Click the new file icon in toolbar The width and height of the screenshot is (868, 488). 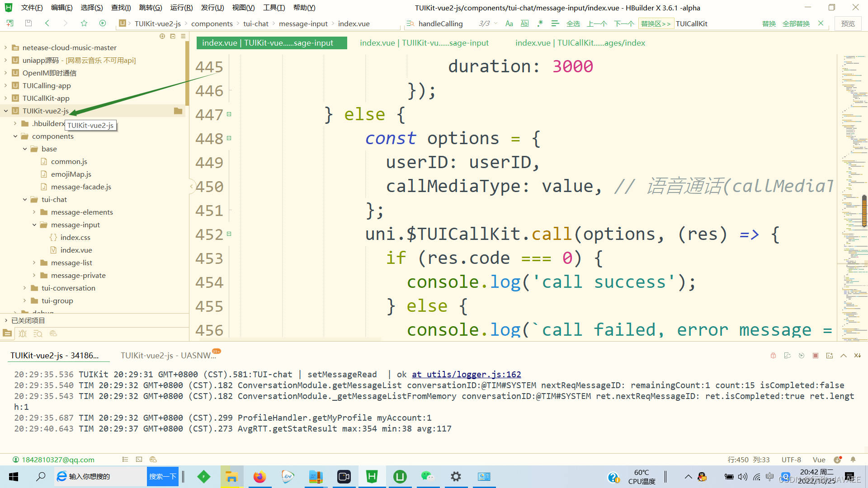pyautogui.click(x=10, y=23)
